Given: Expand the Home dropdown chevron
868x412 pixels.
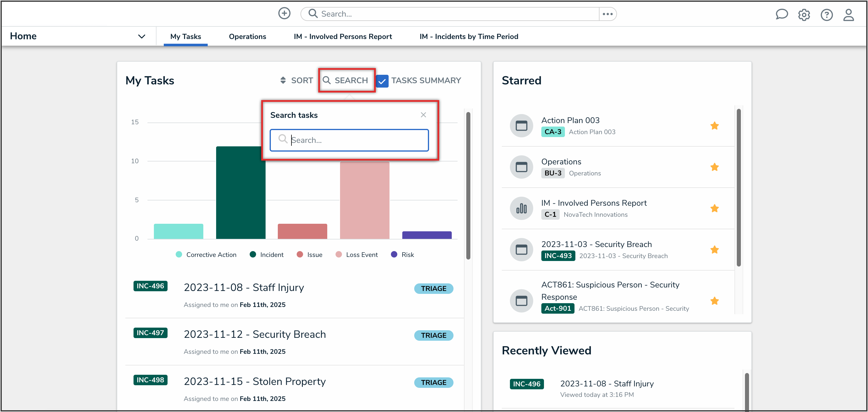Looking at the screenshot, I should pyautogui.click(x=142, y=36).
